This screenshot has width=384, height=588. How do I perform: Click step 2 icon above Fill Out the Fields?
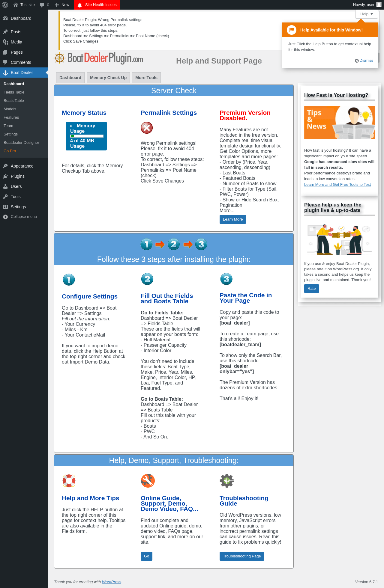tap(147, 279)
